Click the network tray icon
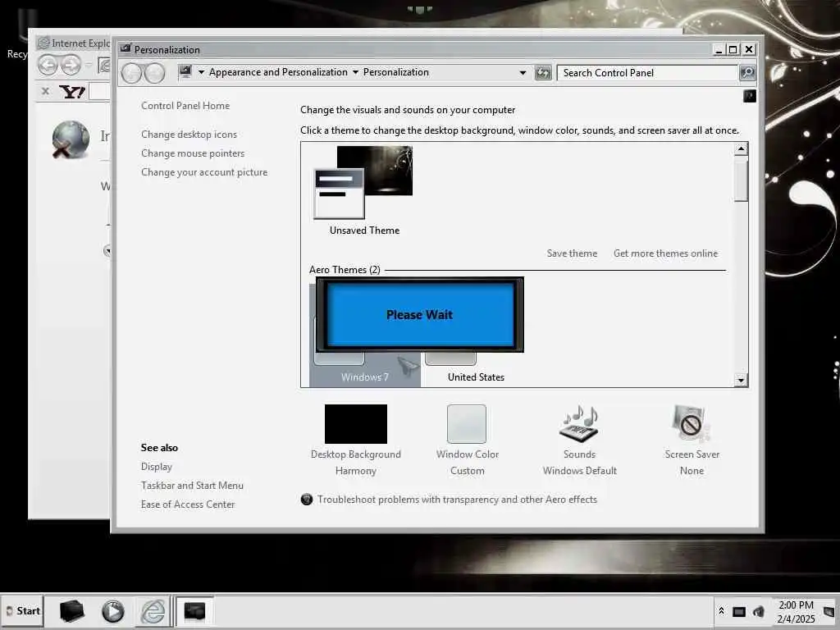The width and height of the screenshot is (840, 630). [x=739, y=611]
